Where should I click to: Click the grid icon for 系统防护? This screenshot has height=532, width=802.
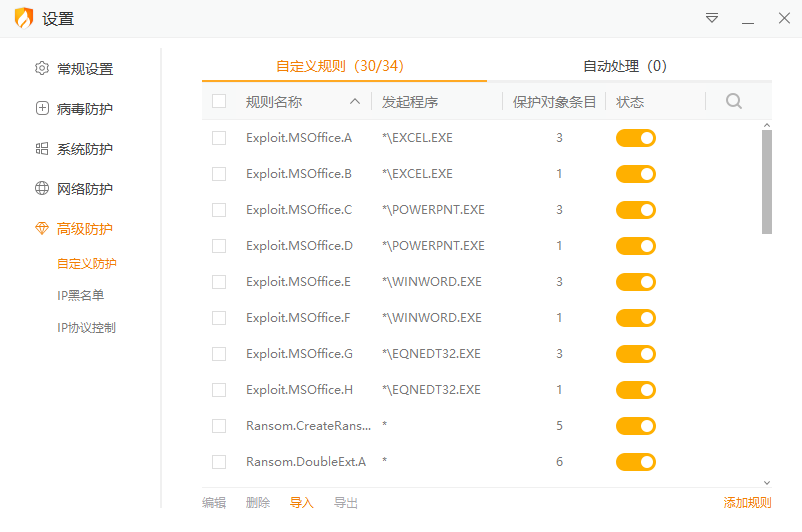point(42,148)
